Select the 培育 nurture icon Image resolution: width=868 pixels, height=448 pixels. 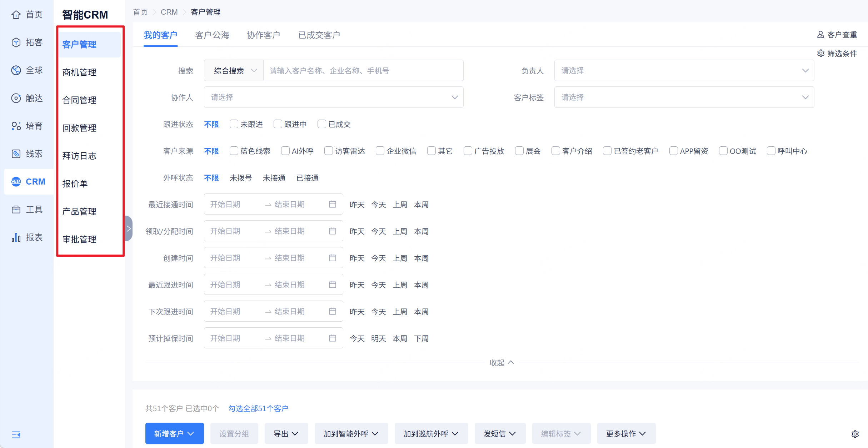point(16,126)
